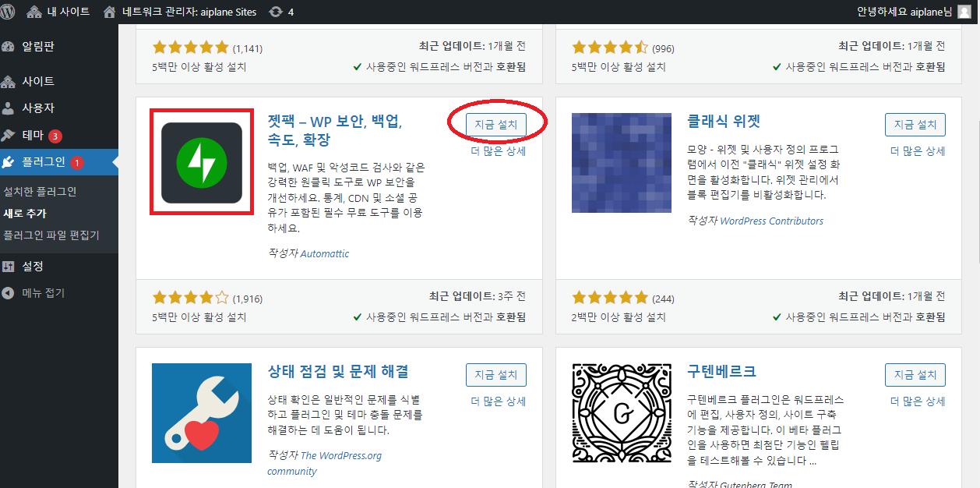Image resolution: width=980 pixels, height=488 pixels.
Task: Open 젯팩 – WP 보안 plugin title
Action: point(335,131)
